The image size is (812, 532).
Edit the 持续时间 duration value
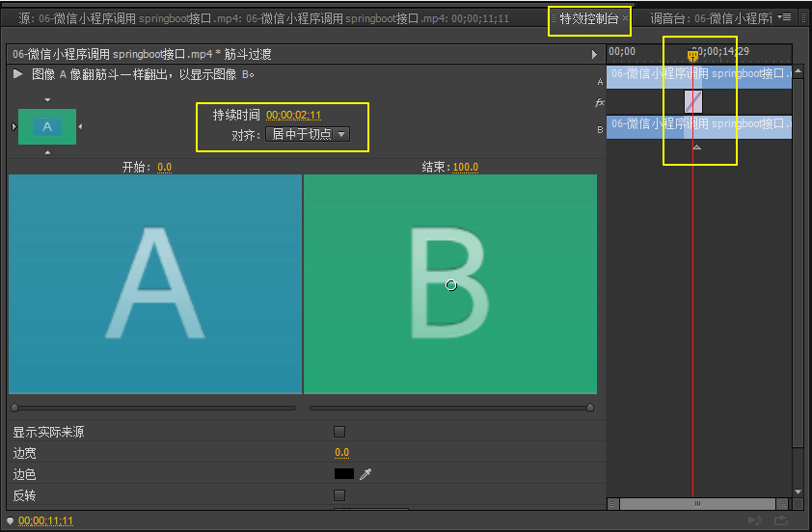[x=293, y=115]
